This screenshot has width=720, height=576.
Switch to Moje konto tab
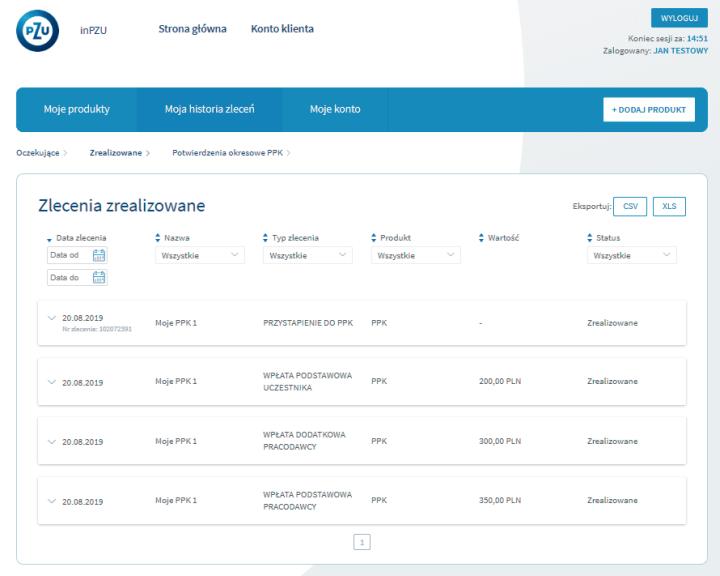pyautogui.click(x=334, y=109)
